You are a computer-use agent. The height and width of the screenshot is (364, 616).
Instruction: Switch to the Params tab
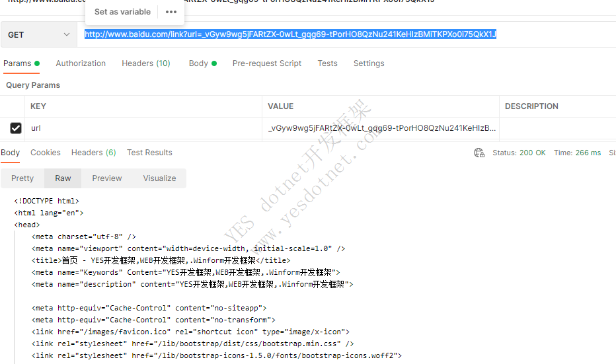pyautogui.click(x=21, y=63)
